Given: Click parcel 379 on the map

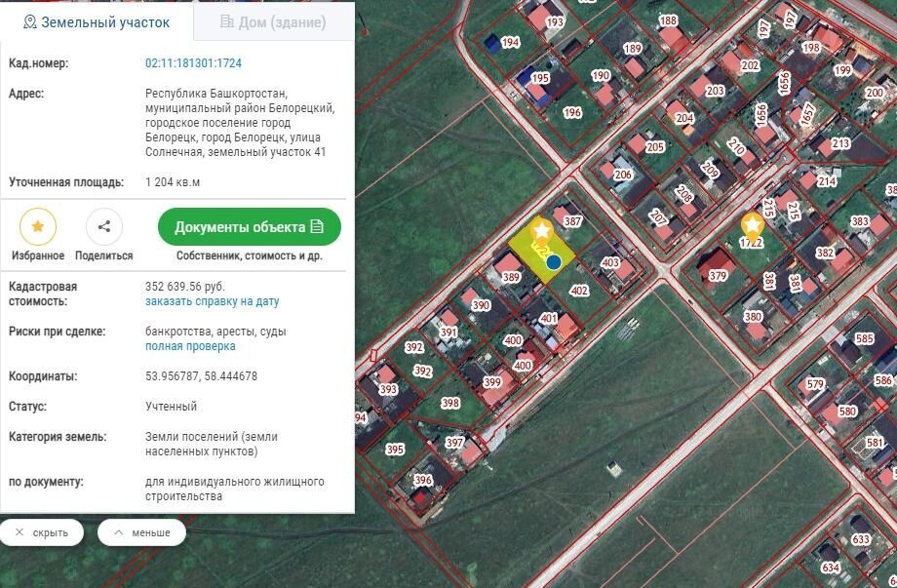Looking at the screenshot, I should click(x=718, y=276).
